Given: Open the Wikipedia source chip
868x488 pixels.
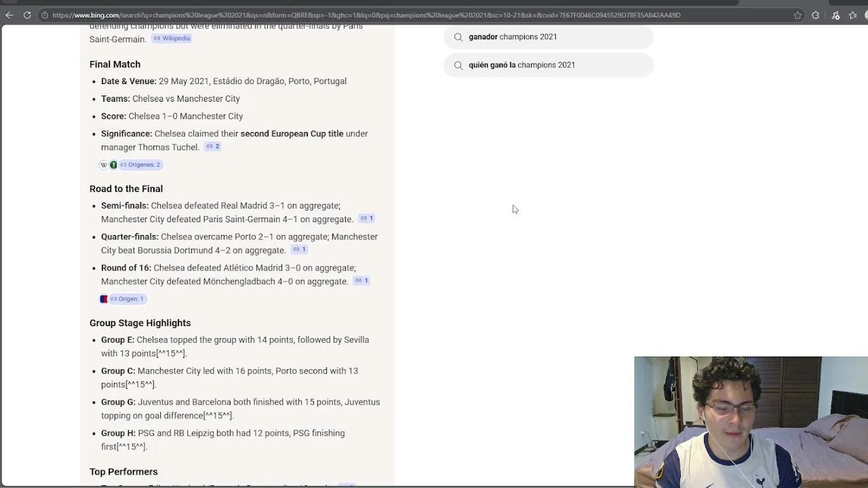Looking at the screenshot, I should [172, 39].
